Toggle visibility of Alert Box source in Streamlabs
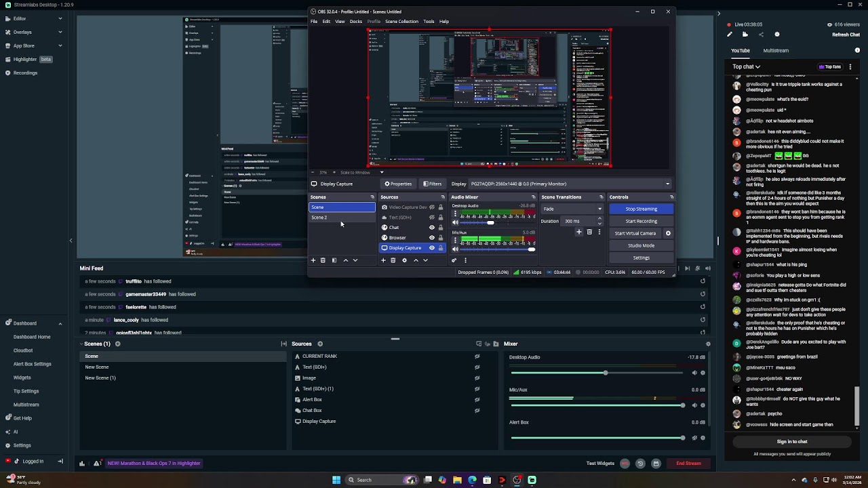 (x=477, y=400)
